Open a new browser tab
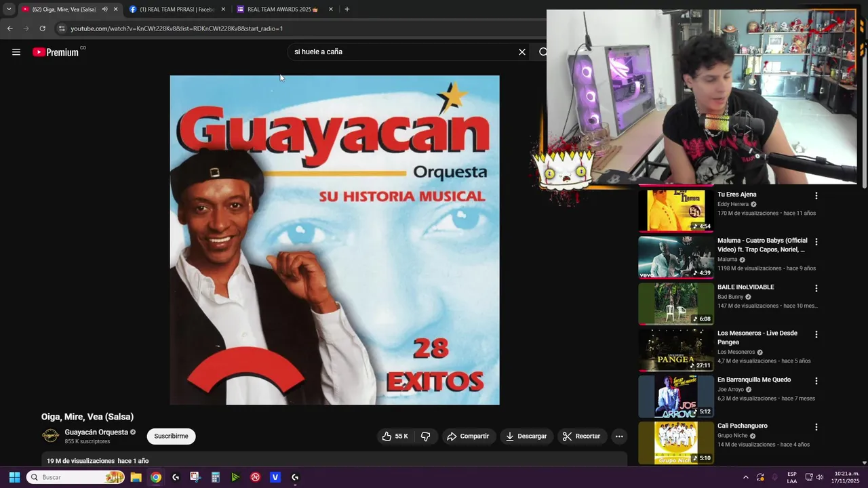This screenshot has width=868, height=488. [x=347, y=9]
